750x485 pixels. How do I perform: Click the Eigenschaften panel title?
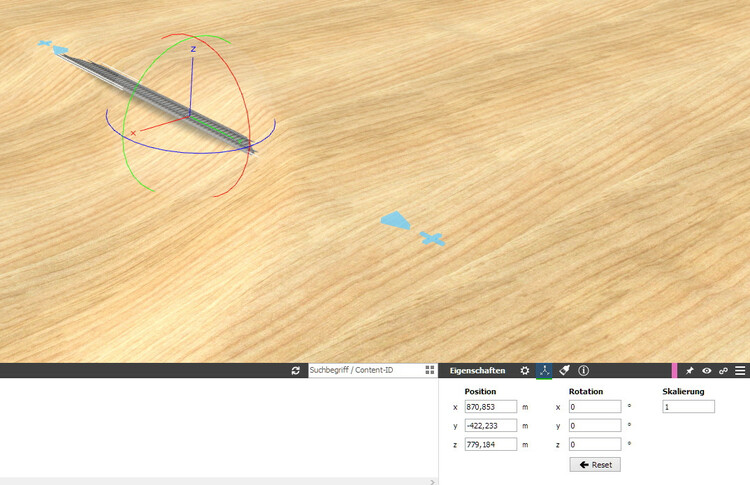477,371
